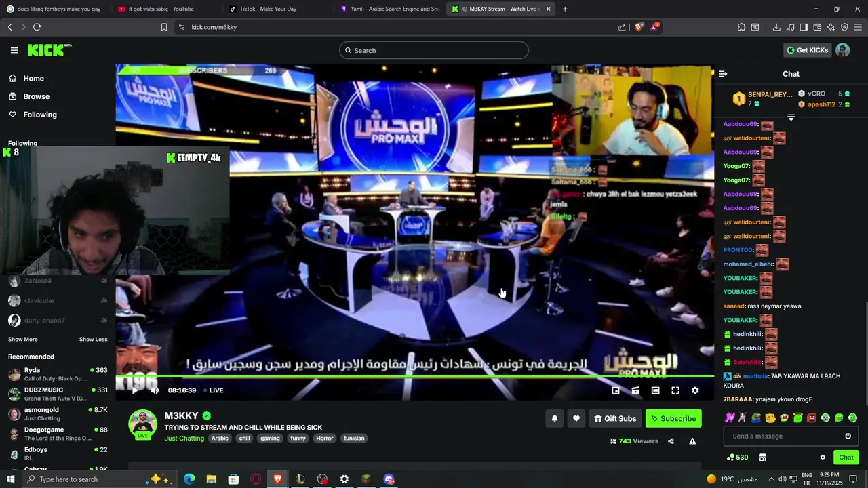
Task: Open the user profile avatar menu
Action: (843, 50)
